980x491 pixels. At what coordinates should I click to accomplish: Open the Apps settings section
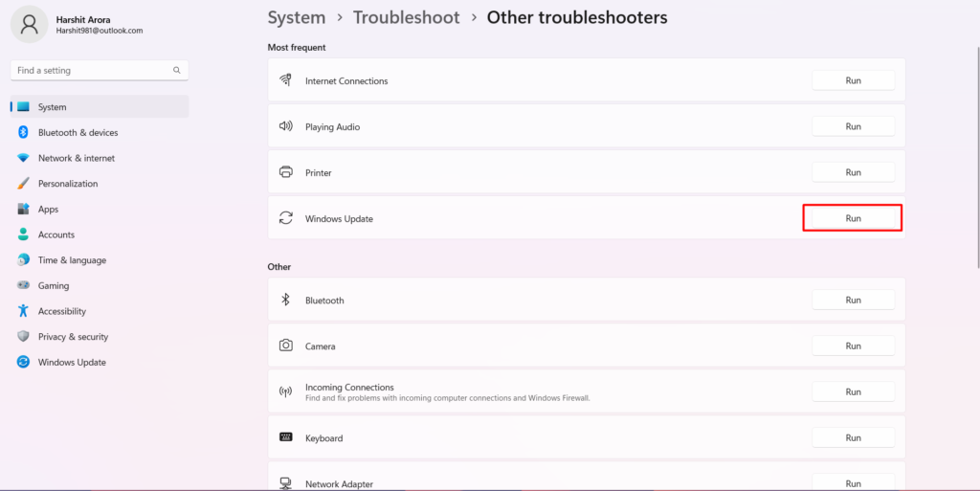pyautogui.click(x=48, y=210)
